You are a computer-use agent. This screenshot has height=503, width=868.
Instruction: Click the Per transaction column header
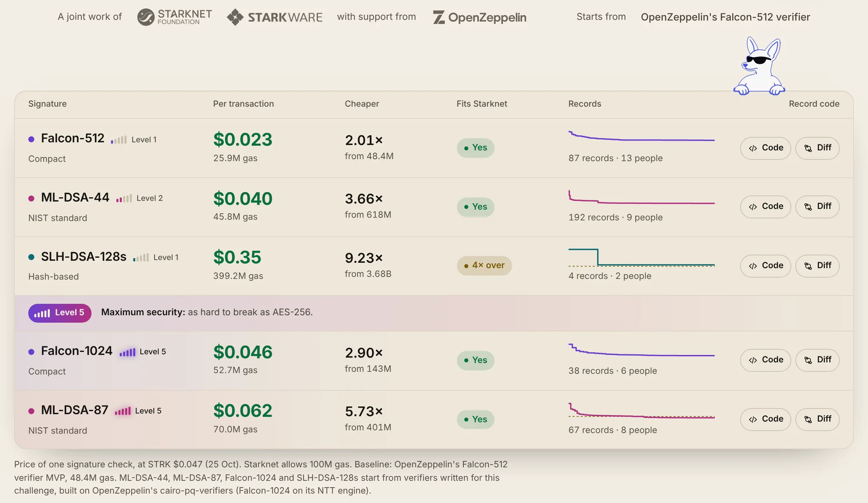tap(243, 104)
